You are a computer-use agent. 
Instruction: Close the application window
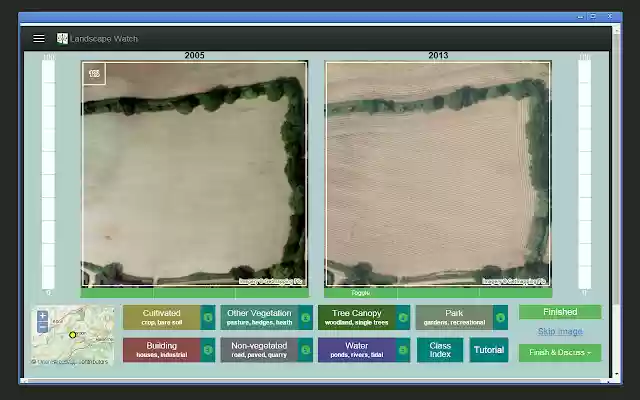[x=609, y=16]
